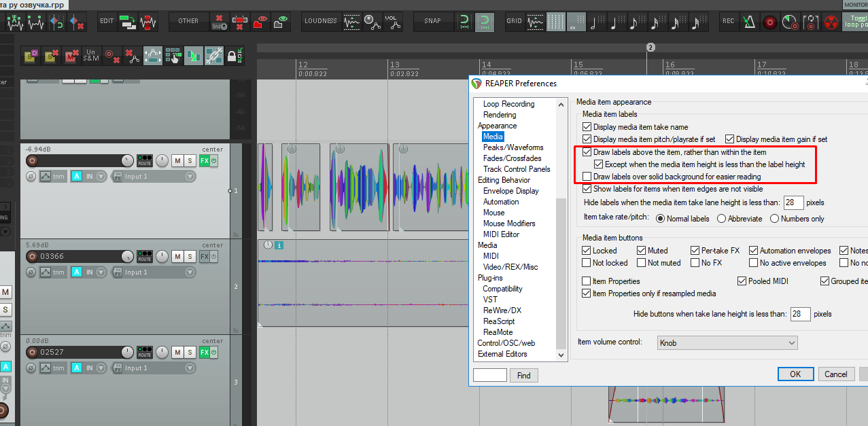Solo track 02527 with S button
The height and width of the screenshot is (426, 868).
tap(191, 353)
